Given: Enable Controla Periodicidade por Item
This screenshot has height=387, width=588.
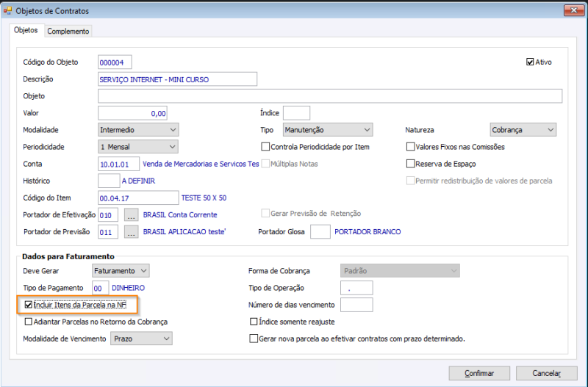Looking at the screenshot, I should (265, 147).
